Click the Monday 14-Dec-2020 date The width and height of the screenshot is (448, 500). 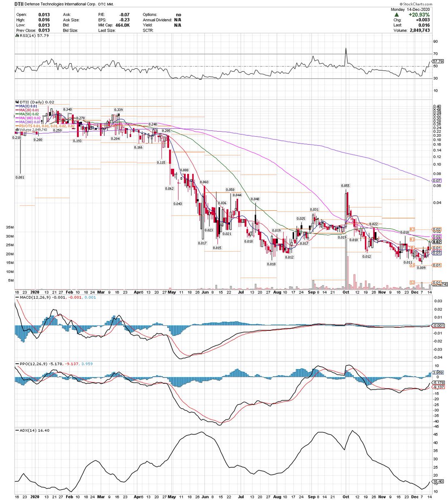(x=410, y=9)
